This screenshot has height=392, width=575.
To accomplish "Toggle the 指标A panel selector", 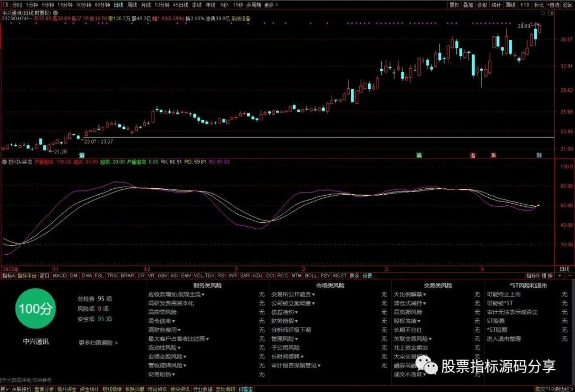I will 9,276.
